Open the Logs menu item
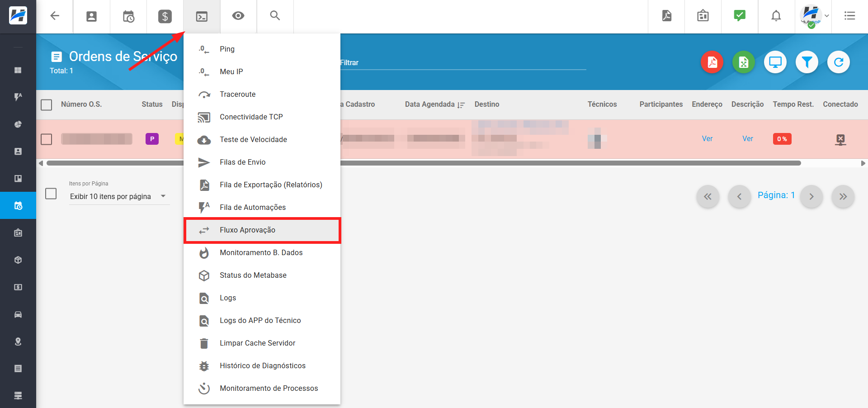This screenshot has height=408, width=868. click(x=262, y=298)
